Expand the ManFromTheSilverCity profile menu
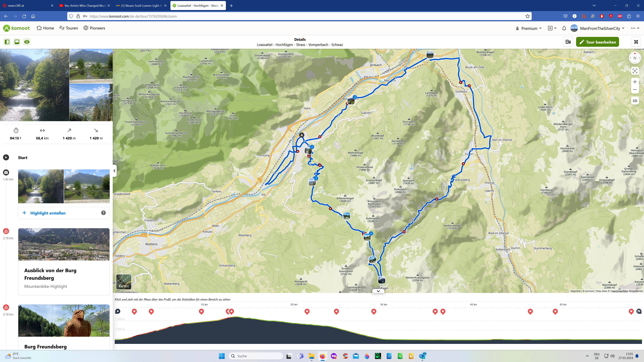This screenshot has width=644, height=362. coord(600,28)
